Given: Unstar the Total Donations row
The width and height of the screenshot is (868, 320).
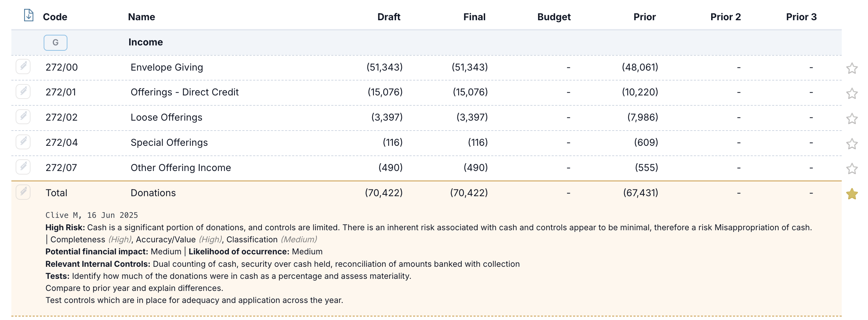Looking at the screenshot, I should 852,194.
